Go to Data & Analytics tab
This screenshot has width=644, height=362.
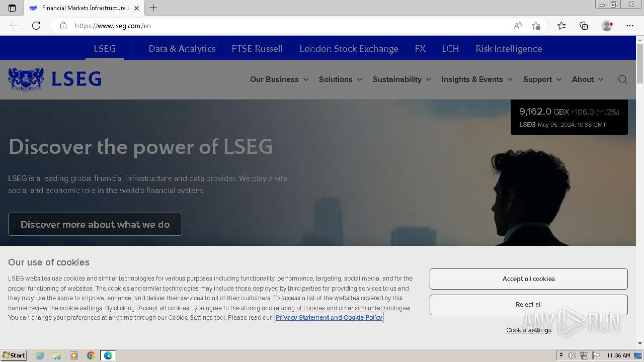click(x=182, y=49)
